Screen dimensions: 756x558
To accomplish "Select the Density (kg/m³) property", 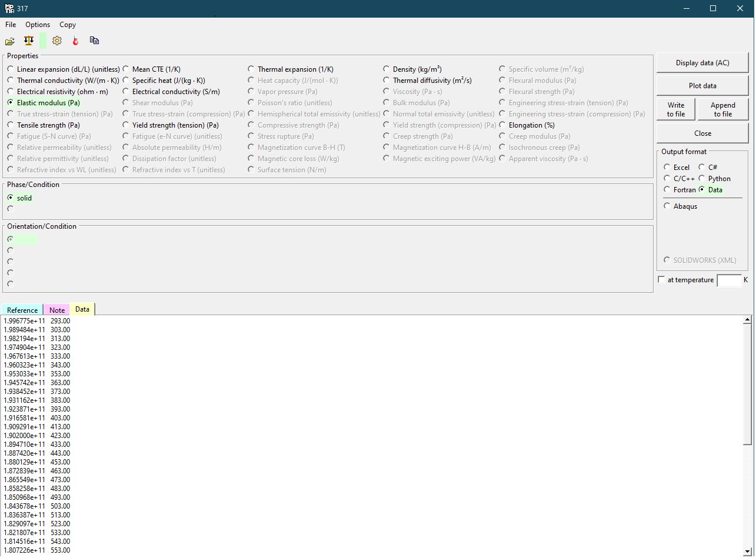I will [387, 69].
